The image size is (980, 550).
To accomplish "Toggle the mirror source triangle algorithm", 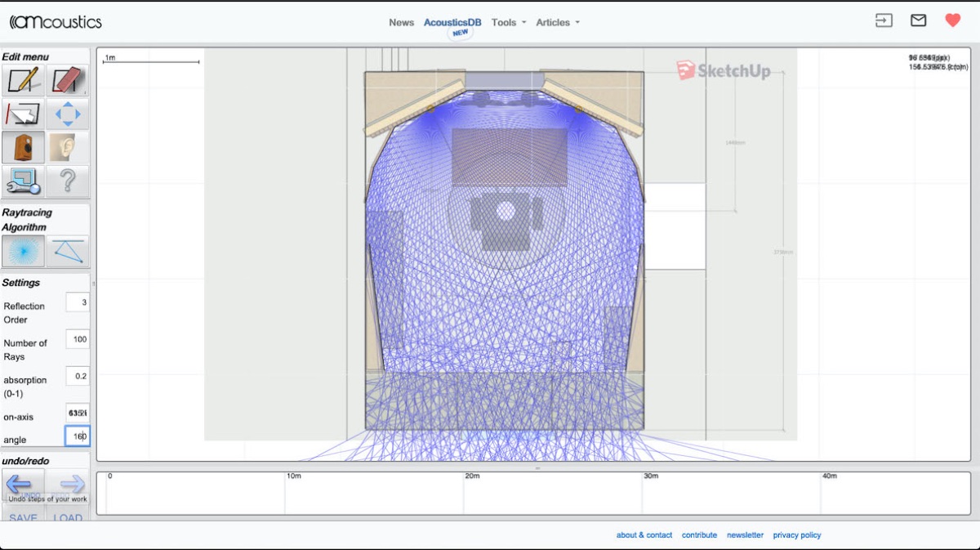I will [x=67, y=252].
